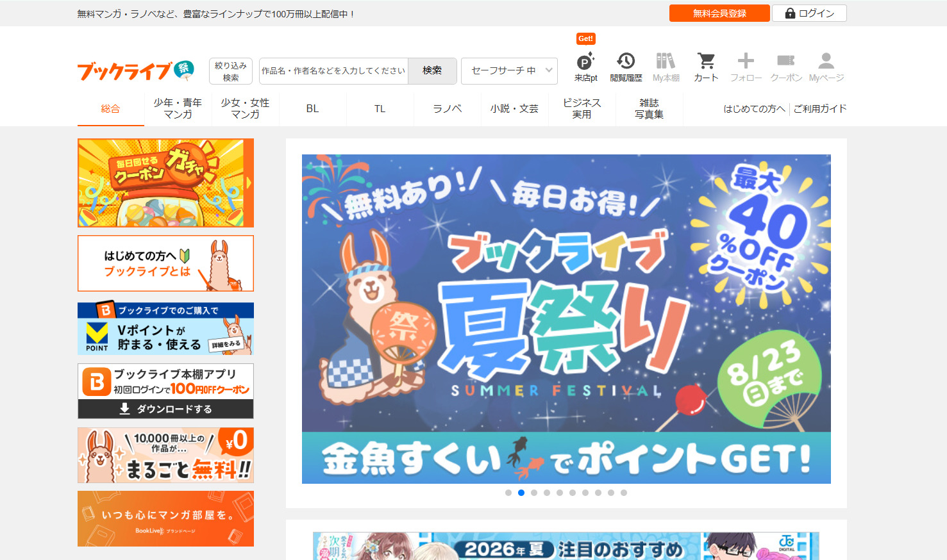
Task: Expand the セーフサーチ中 dropdown
Action: click(x=509, y=70)
